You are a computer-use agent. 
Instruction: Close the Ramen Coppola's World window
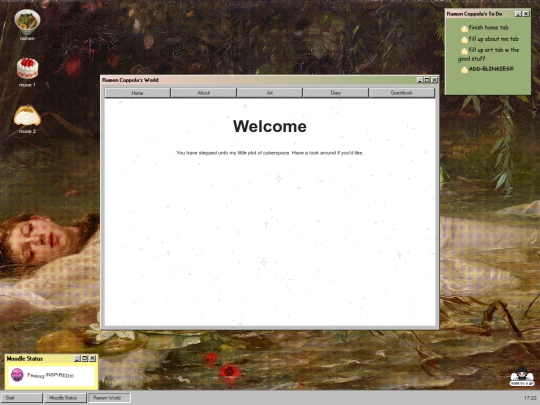click(x=435, y=80)
